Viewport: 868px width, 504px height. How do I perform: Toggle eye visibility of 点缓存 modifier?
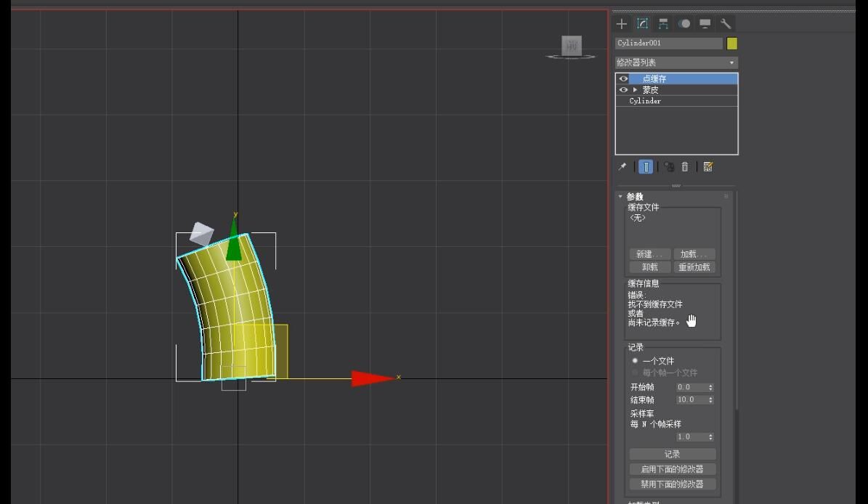click(x=623, y=78)
